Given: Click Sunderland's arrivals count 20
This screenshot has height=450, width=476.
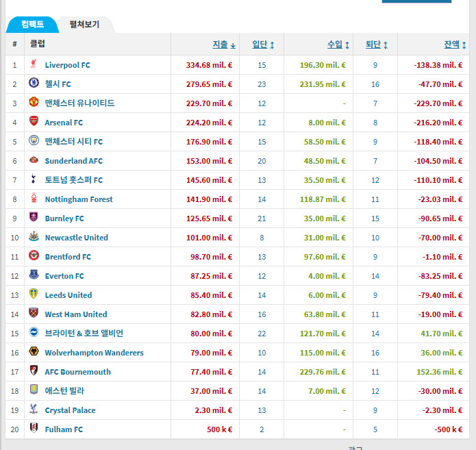Looking at the screenshot, I should click(262, 161).
